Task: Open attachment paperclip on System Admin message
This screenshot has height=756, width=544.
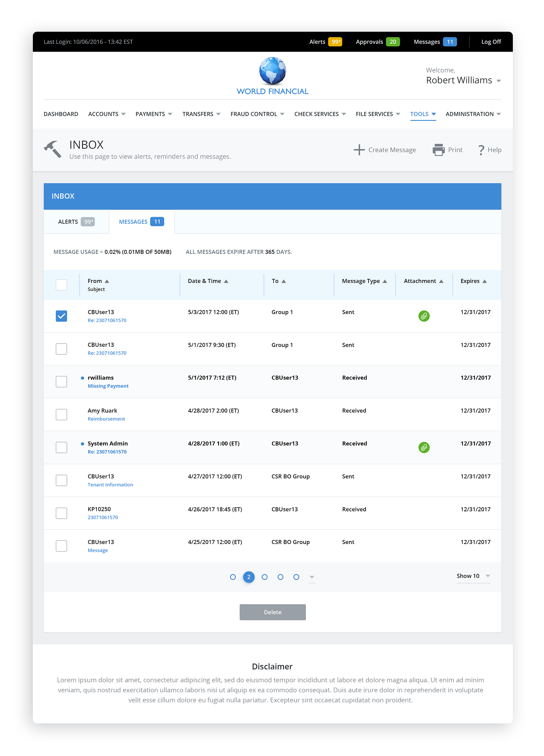Action: tap(423, 447)
